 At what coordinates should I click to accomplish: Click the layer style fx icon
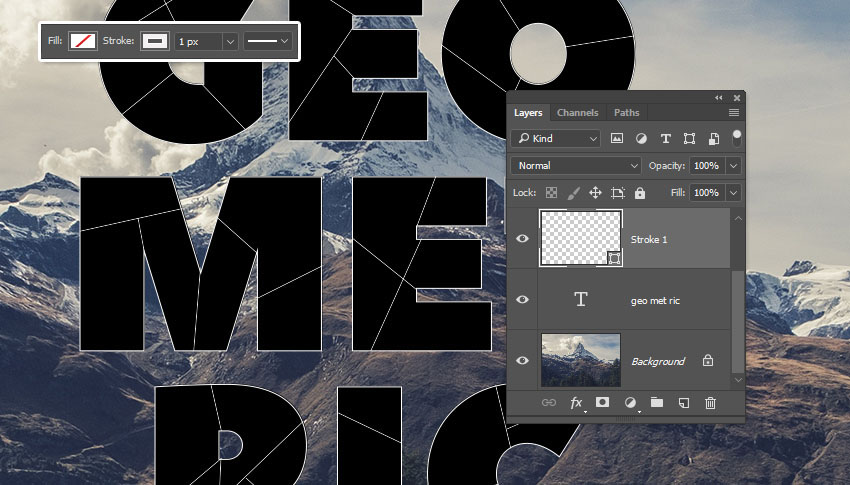click(576, 402)
